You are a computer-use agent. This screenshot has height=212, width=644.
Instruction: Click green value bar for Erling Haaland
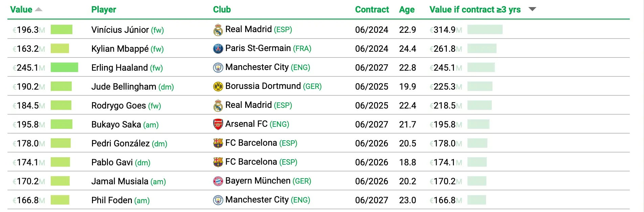[x=64, y=68]
